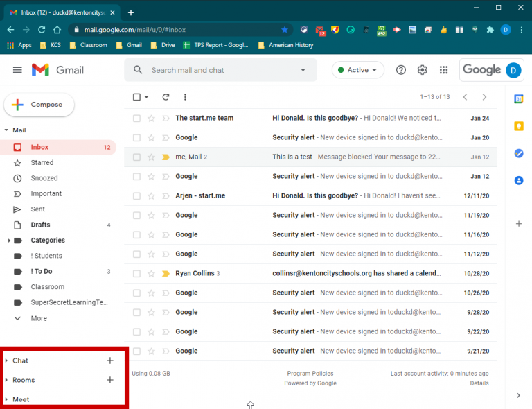Open a new browser tab
The width and height of the screenshot is (532, 409).
point(131,12)
